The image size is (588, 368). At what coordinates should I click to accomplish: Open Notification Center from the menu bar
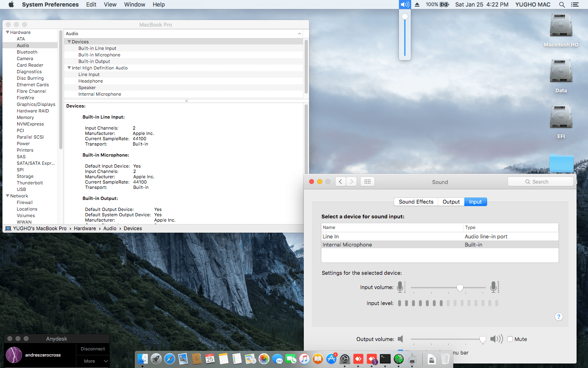point(575,4)
